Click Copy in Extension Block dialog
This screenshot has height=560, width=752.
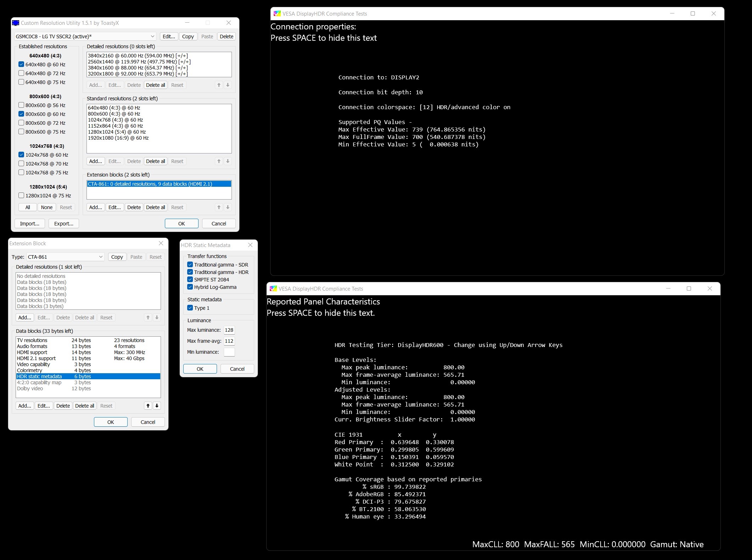(x=117, y=257)
